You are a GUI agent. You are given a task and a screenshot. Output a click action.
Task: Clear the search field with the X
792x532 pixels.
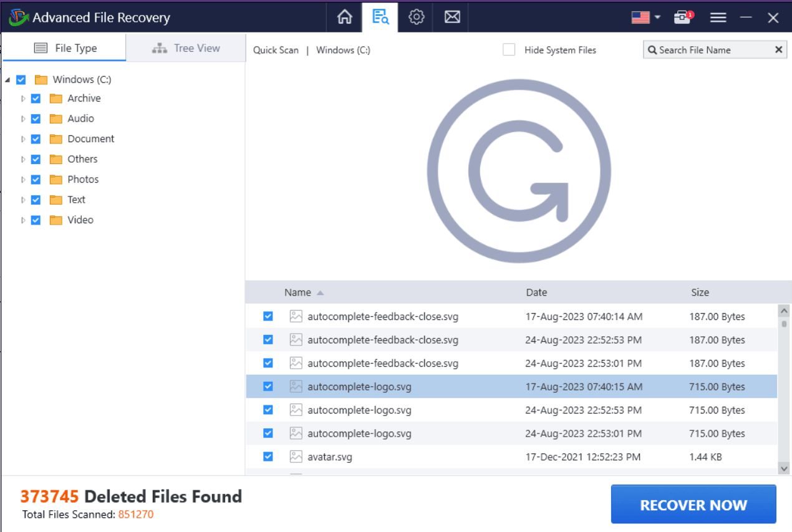(778, 49)
